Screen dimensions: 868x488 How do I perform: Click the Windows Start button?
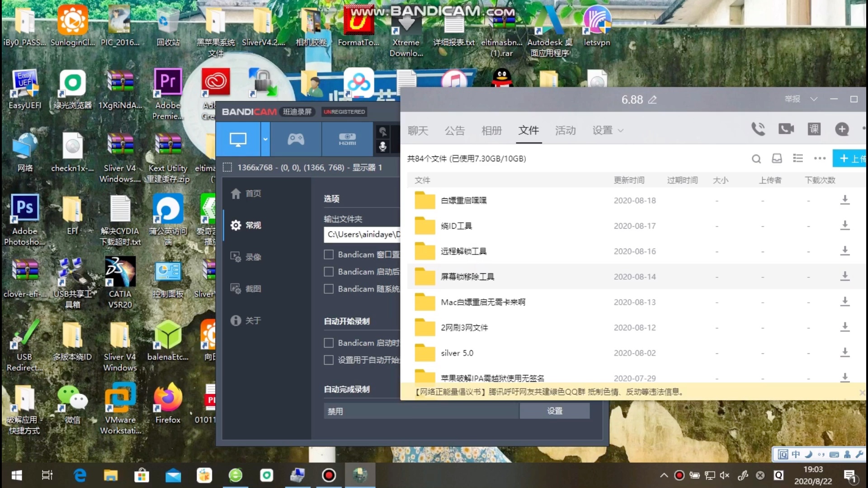(17, 475)
